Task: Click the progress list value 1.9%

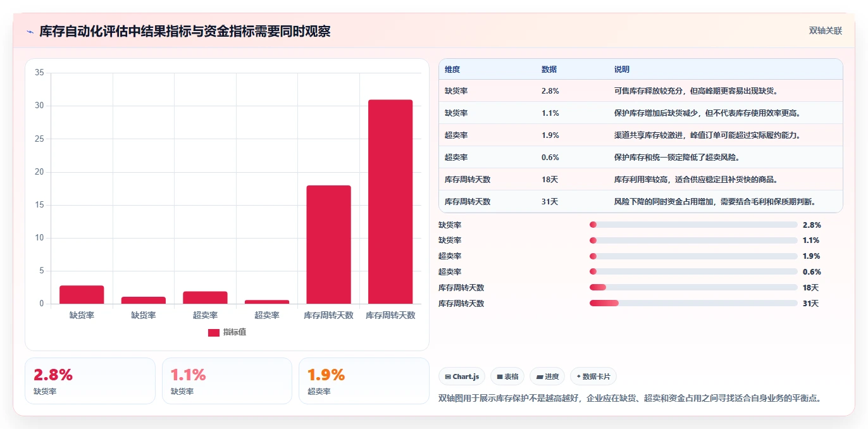Action: coord(812,256)
